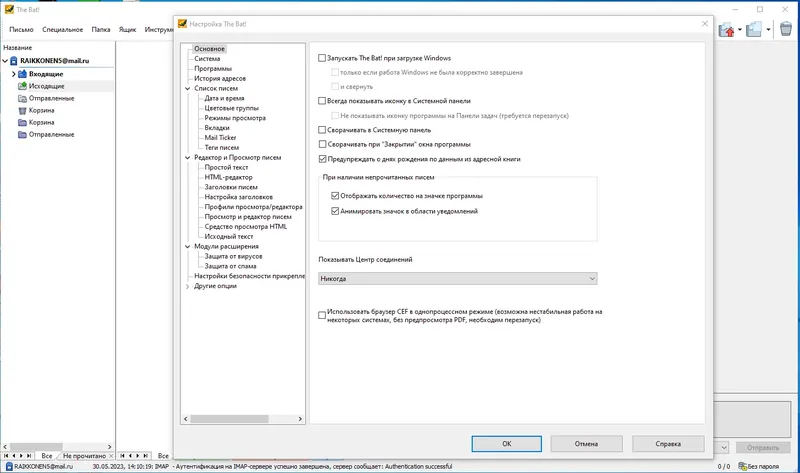This screenshot has width=800, height=473.
Task: Click the Исходящие outbox folder icon
Action: coord(22,86)
